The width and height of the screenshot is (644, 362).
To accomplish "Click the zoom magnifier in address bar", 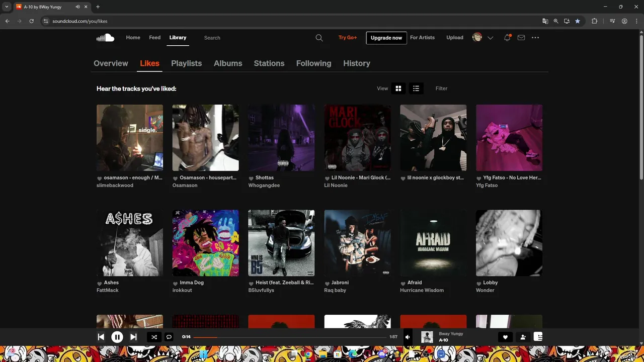I will click(556, 21).
